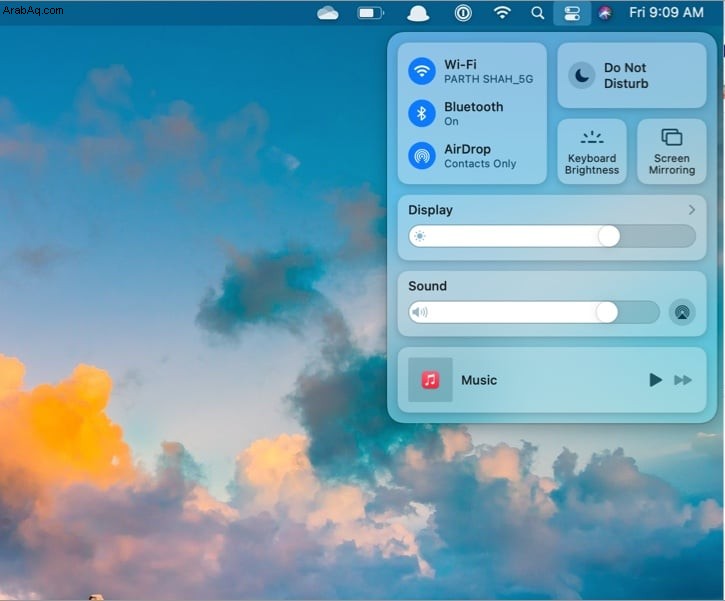Choose AirPlay audio output icon
Viewport: 725px width, 601px height.
click(x=682, y=313)
